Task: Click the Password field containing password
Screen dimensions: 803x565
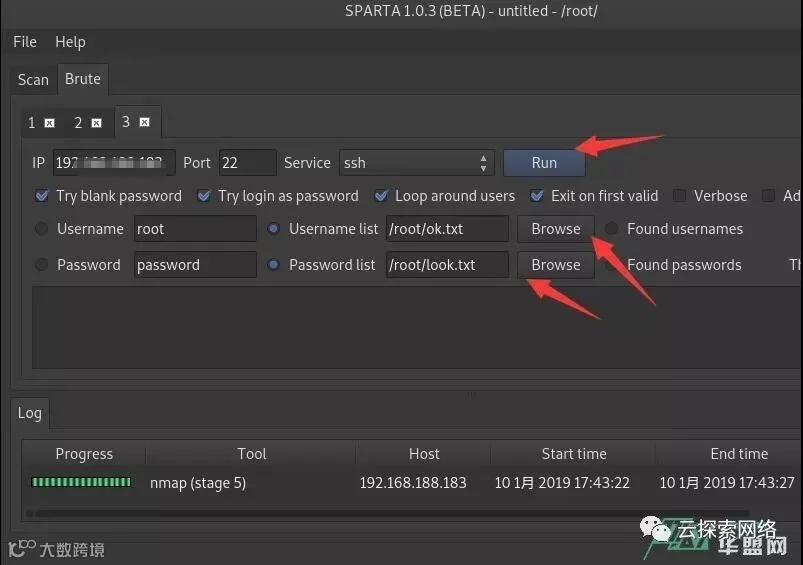Action: pyautogui.click(x=195, y=265)
